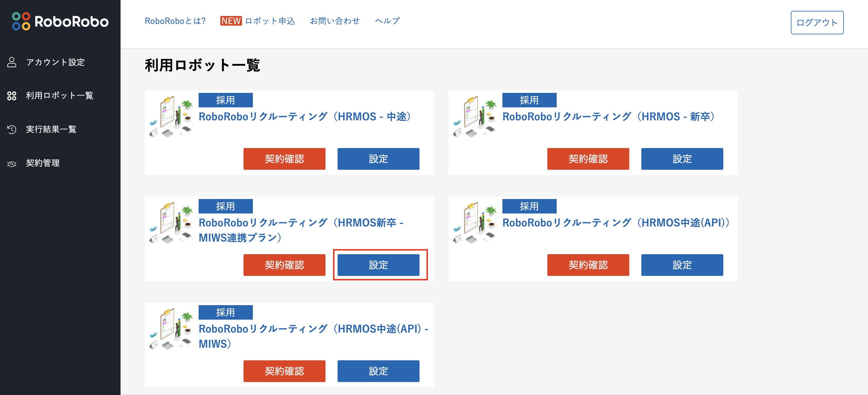This screenshot has height=395, width=868.
Task: Go to 実行結果一覧 in the sidebar
Action: (x=51, y=129)
